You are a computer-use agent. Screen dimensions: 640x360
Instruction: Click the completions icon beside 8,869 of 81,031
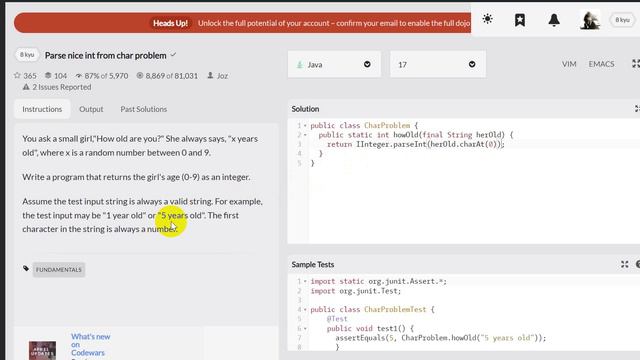pyautogui.click(x=140, y=76)
